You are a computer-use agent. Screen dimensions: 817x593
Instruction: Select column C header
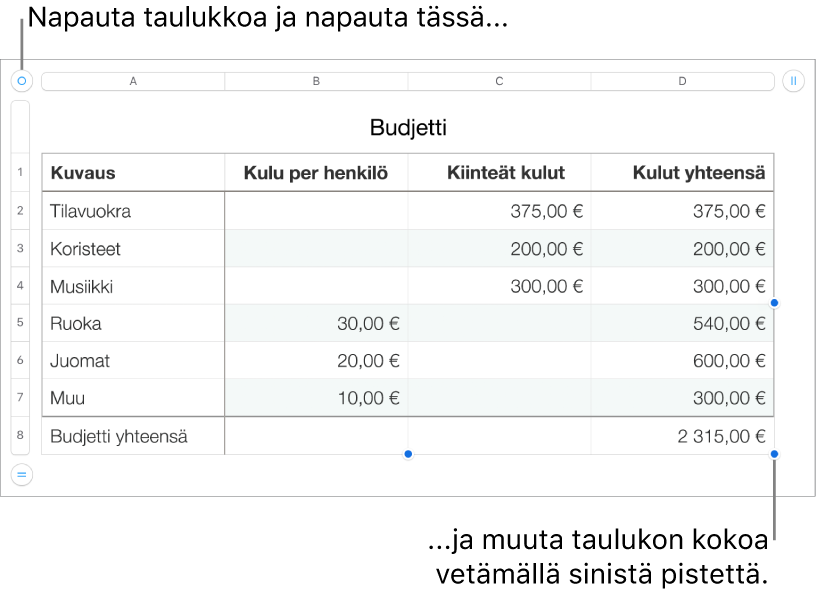point(499,81)
